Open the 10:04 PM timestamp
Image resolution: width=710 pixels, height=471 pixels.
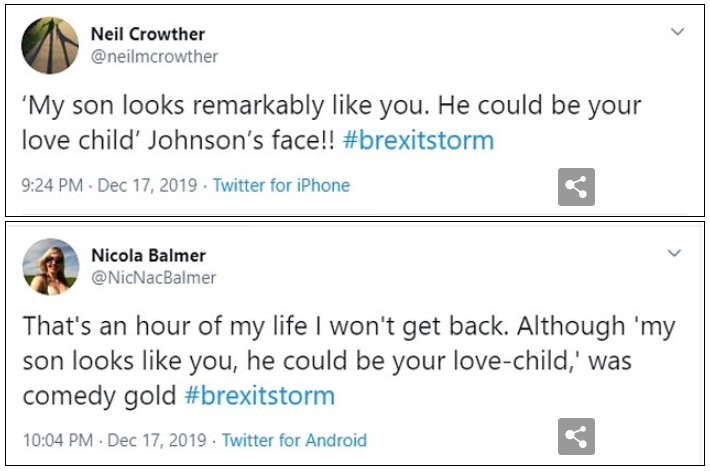tap(56, 440)
